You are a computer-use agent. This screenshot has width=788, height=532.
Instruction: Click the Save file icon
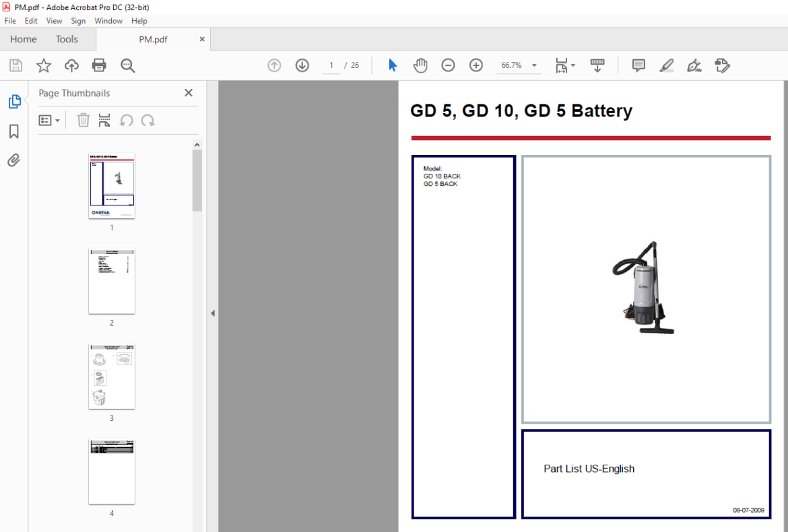click(x=15, y=65)
